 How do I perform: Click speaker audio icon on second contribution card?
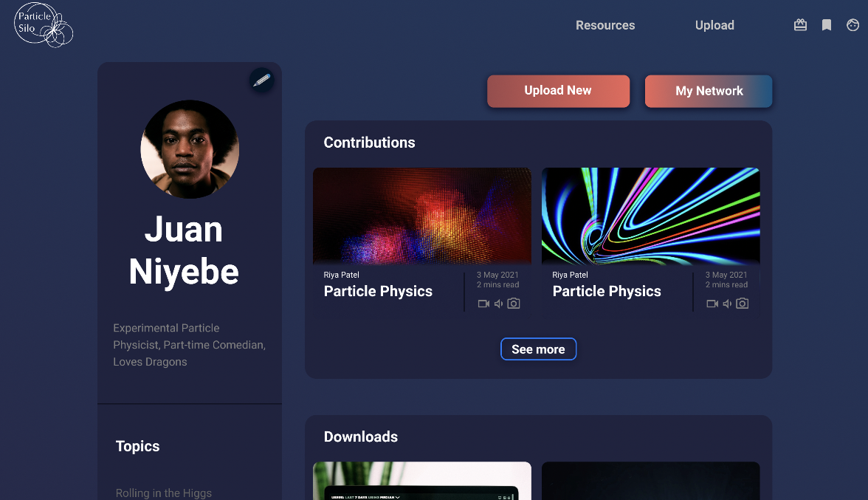tap(727, 304)
